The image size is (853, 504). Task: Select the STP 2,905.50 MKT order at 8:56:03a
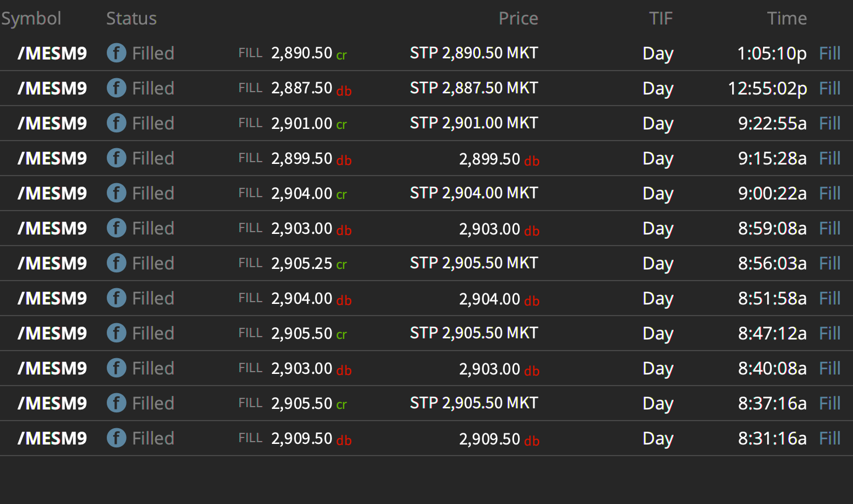coord(426,263)
